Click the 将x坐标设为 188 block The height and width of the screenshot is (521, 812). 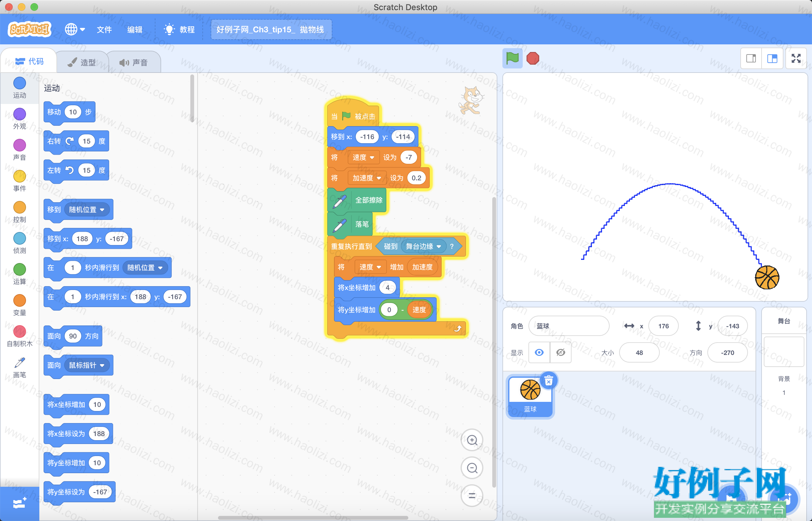click(x=78, y=434)
